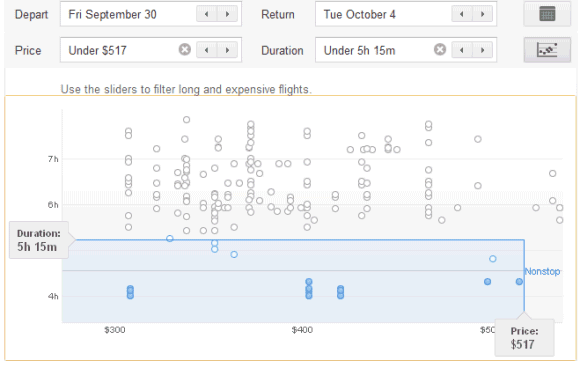Move the depart date to the previous day

coord(206,14)
